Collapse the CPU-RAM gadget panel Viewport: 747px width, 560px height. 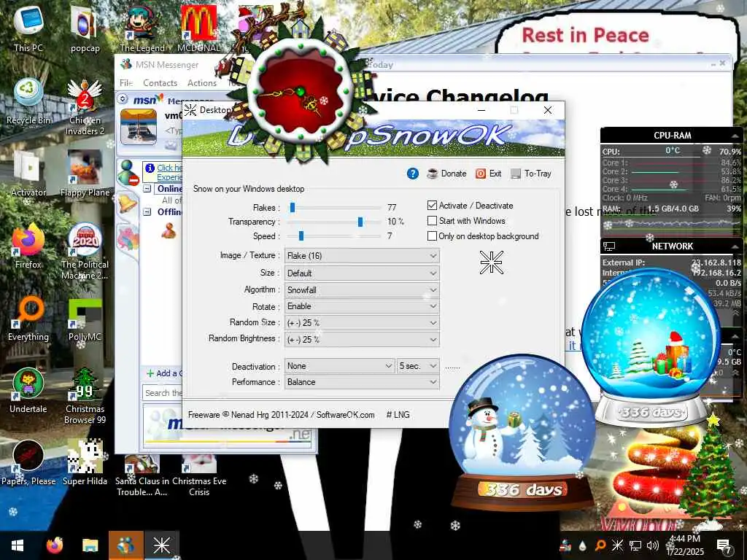click(x=734, y=136)
